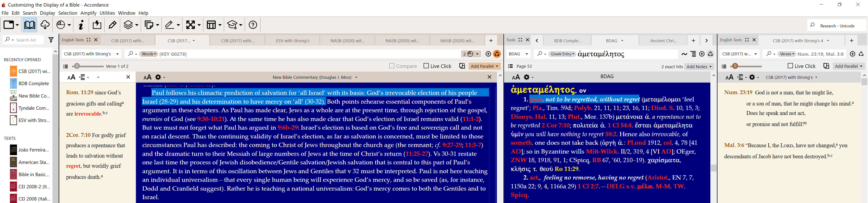Switch to the ESV with Strong's tab
The width and height of the screenshot is (868, 203).
coord(293,41)
